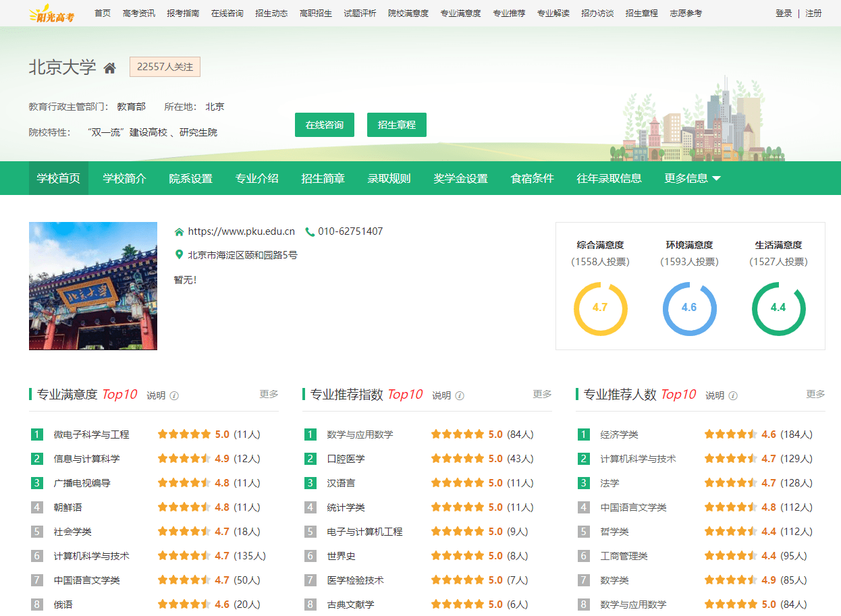Click the 阳光高考 site logo
Screen dimensions: 841x616
coord(51,13)
